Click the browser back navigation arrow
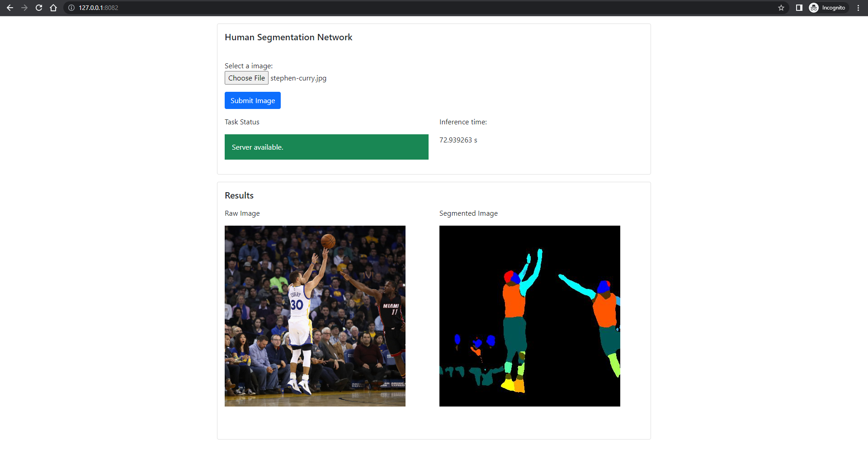Viewport: 868px width, 454px height. tap(10, 8)
